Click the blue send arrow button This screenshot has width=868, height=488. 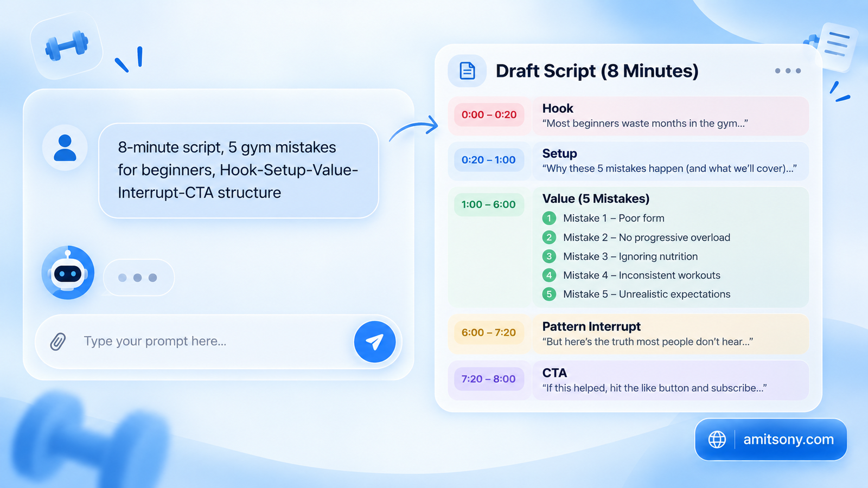point(375,342)
